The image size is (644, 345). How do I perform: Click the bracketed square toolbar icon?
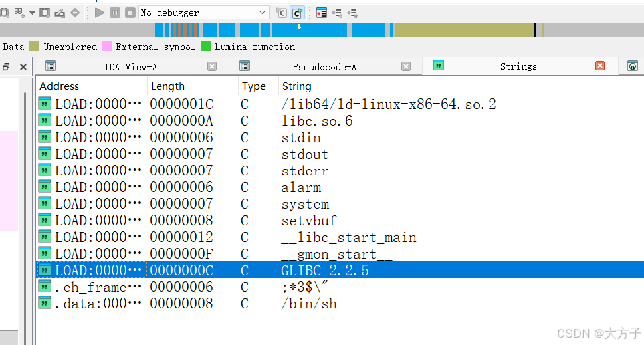[45, 13]
